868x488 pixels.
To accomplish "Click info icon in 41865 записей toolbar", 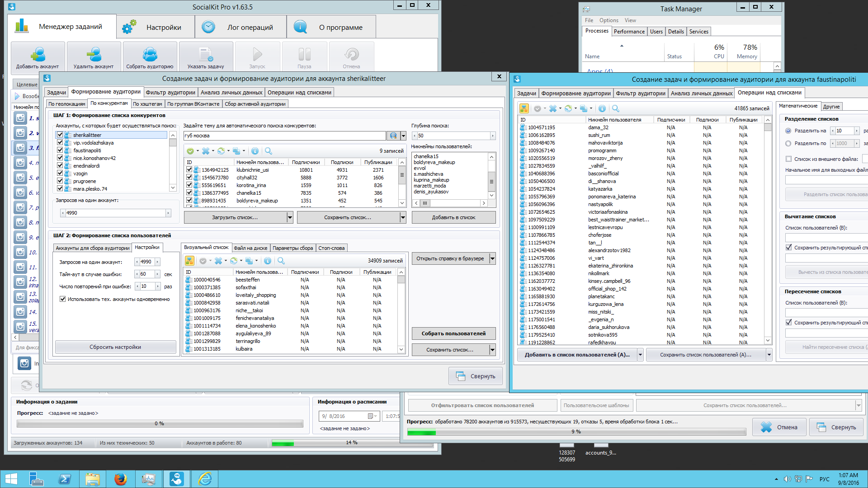I will [602, 108].
